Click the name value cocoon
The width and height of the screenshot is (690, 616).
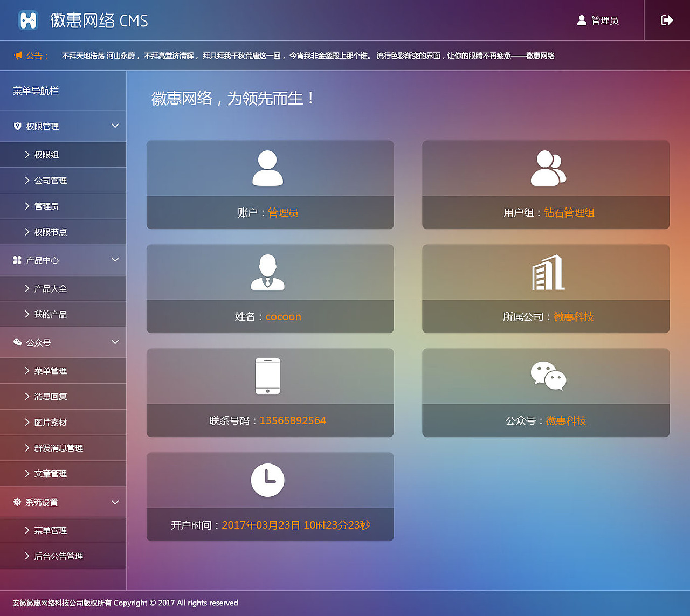(284, 316)
